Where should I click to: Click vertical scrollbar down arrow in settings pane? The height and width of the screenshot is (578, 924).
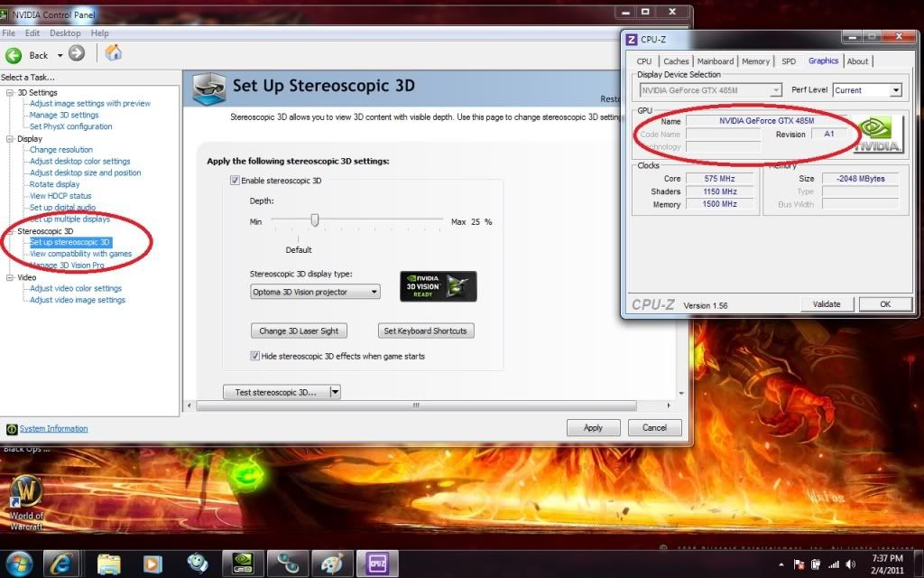coord(681,393)
